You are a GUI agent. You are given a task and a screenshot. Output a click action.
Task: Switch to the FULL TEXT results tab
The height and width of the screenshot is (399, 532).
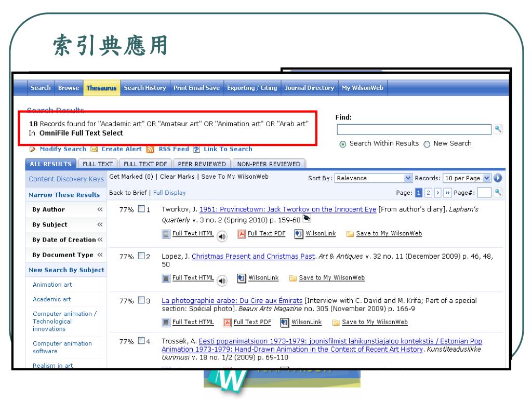click(98, 164)
